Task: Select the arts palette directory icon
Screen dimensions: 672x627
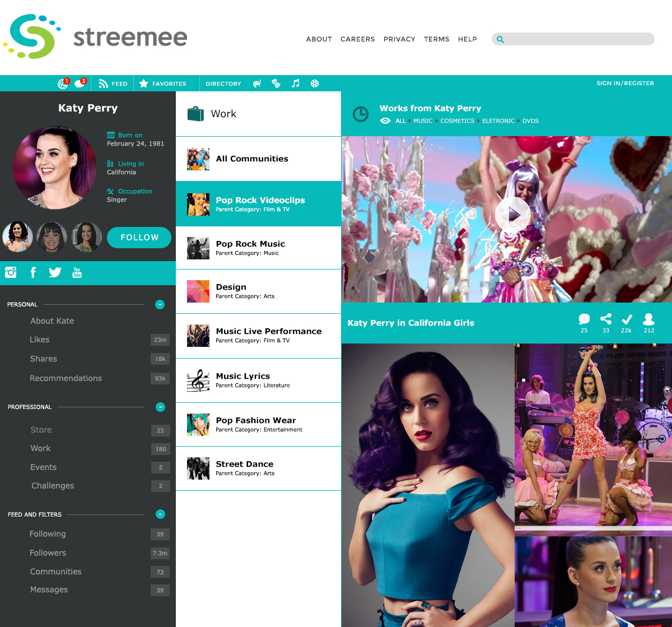Action: coord(257,83)
